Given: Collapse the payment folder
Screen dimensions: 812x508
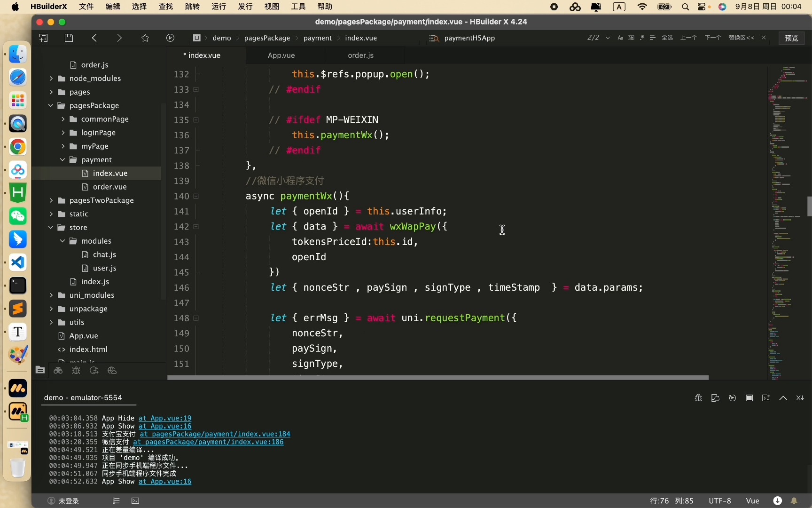Looking at the screenshot, I should coord(62,160).
